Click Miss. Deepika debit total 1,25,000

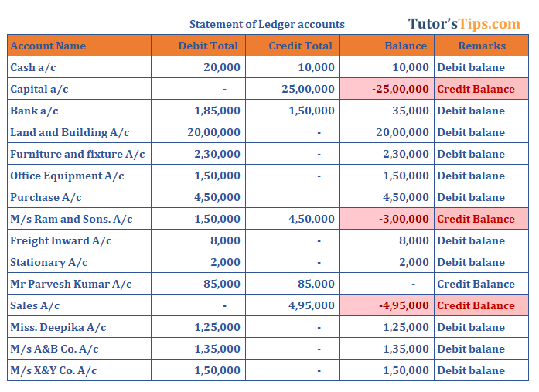198,327
